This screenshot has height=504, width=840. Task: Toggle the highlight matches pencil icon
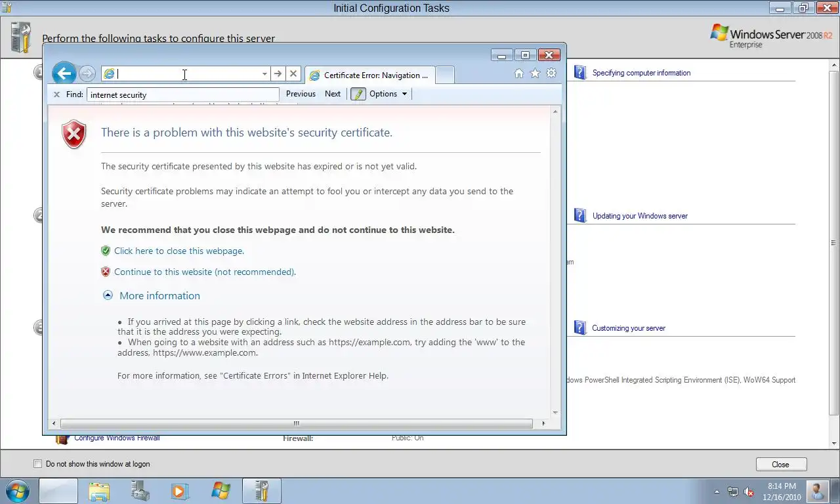(358, 94)
